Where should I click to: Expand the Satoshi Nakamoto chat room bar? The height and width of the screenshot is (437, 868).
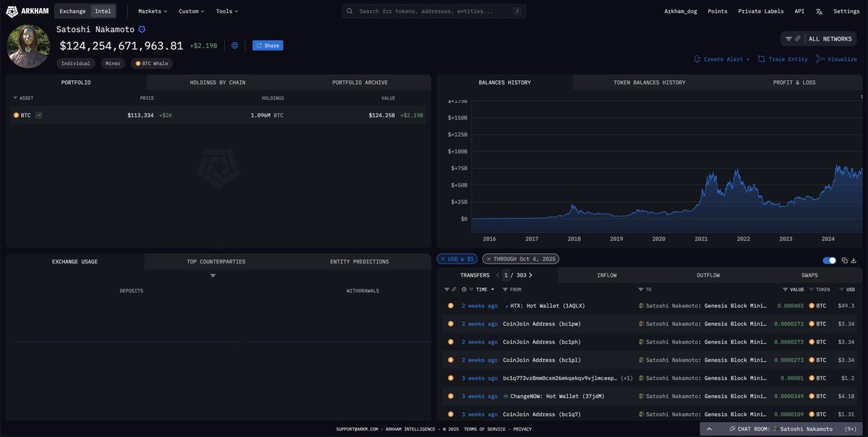click(x=780, y=429)
